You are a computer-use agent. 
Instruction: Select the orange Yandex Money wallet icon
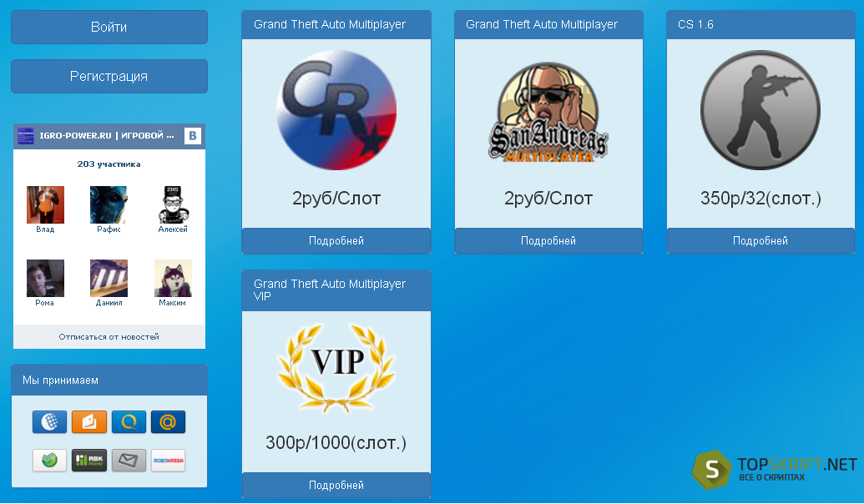[89, 422]
